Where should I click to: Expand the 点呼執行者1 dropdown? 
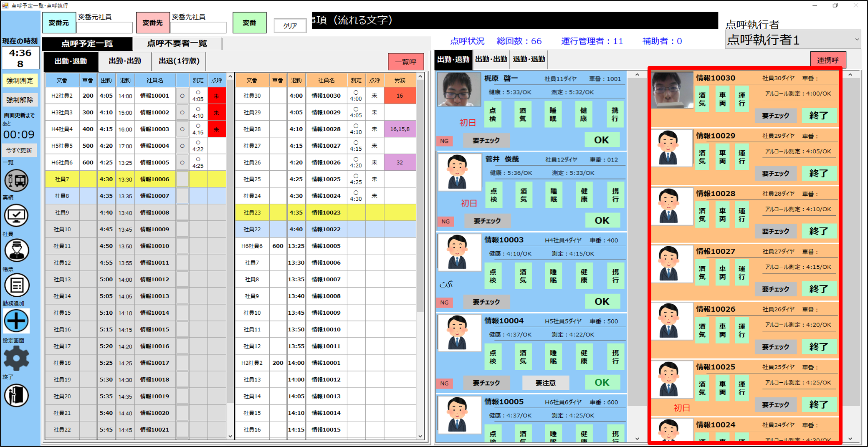857,40
